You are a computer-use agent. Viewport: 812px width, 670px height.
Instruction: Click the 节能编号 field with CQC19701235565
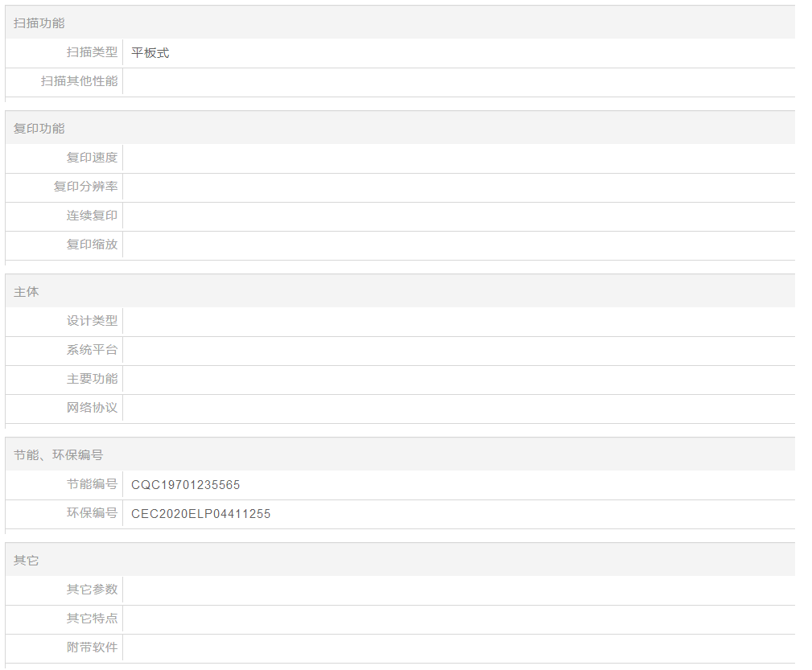[x=458, y=485]
